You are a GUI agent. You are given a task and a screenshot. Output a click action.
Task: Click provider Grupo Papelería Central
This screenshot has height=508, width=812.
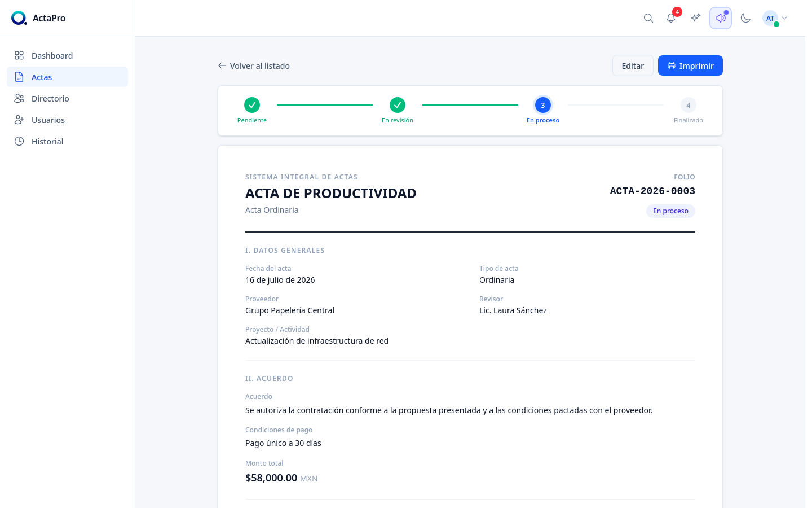290,310
